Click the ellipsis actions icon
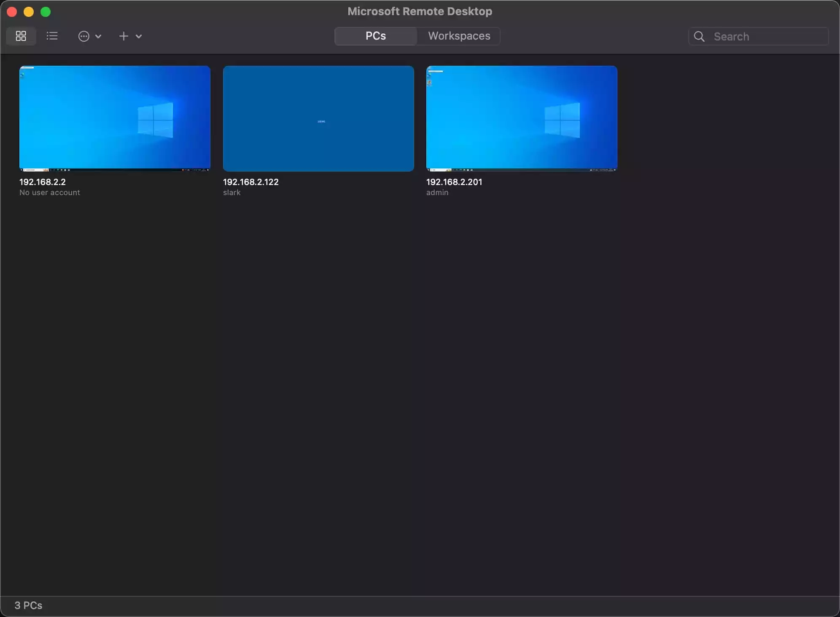 83,36
